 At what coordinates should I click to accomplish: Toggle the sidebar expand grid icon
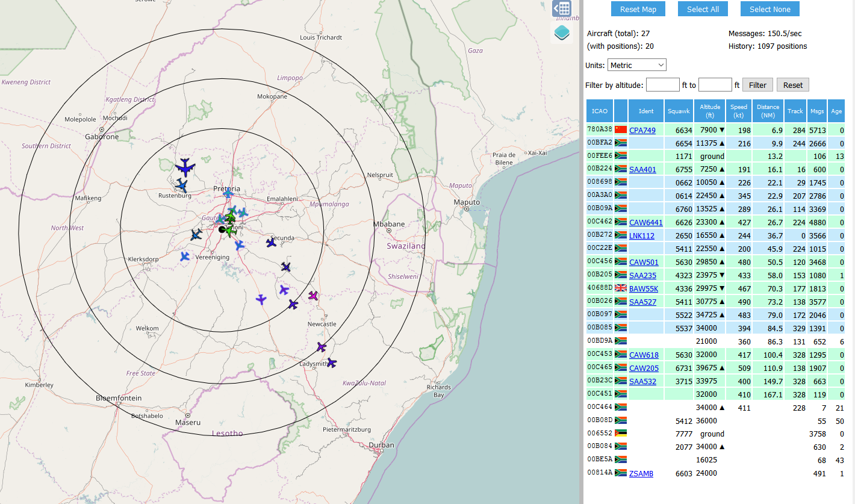pos(561,8)
